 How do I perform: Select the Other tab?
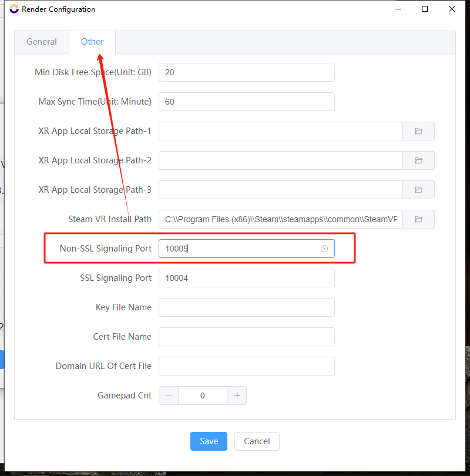(92, 42)
